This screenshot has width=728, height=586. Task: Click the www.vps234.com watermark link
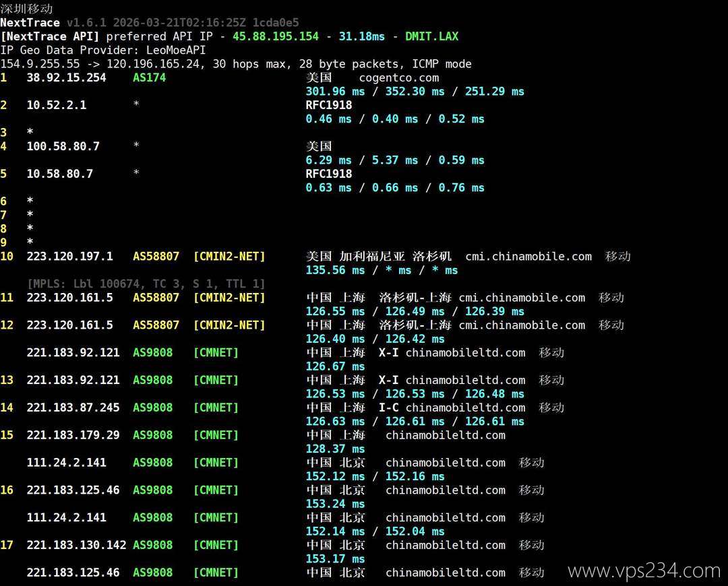644,571
